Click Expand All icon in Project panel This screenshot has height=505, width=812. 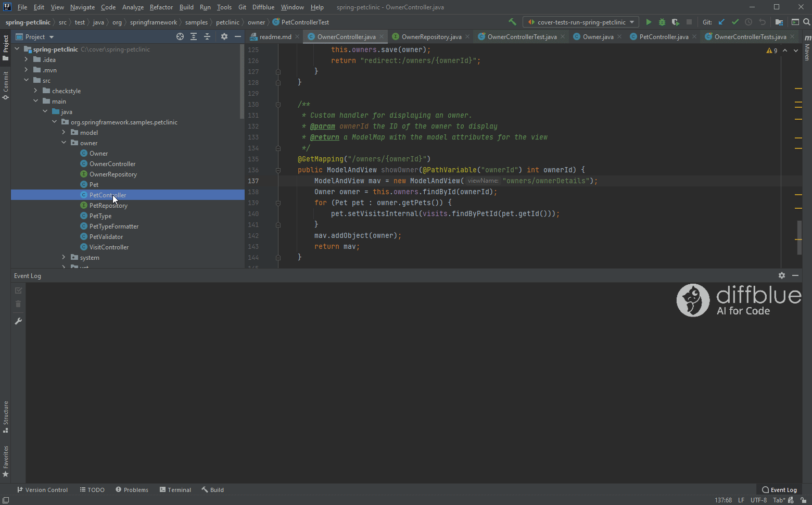[194, 36]
